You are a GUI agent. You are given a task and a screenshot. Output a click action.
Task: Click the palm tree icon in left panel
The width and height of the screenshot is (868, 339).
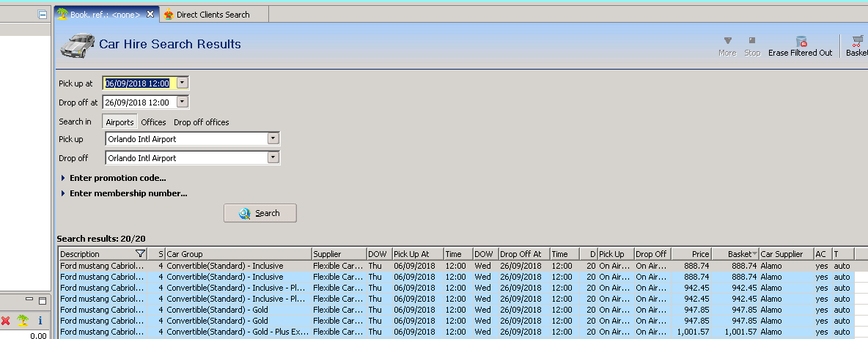23,321
